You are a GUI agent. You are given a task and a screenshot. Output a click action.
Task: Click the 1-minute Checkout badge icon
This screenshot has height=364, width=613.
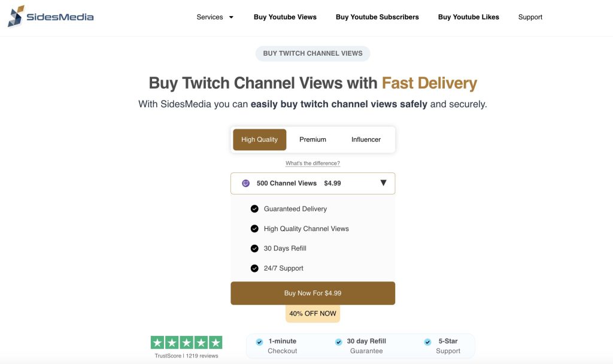[x=259, y=341]
